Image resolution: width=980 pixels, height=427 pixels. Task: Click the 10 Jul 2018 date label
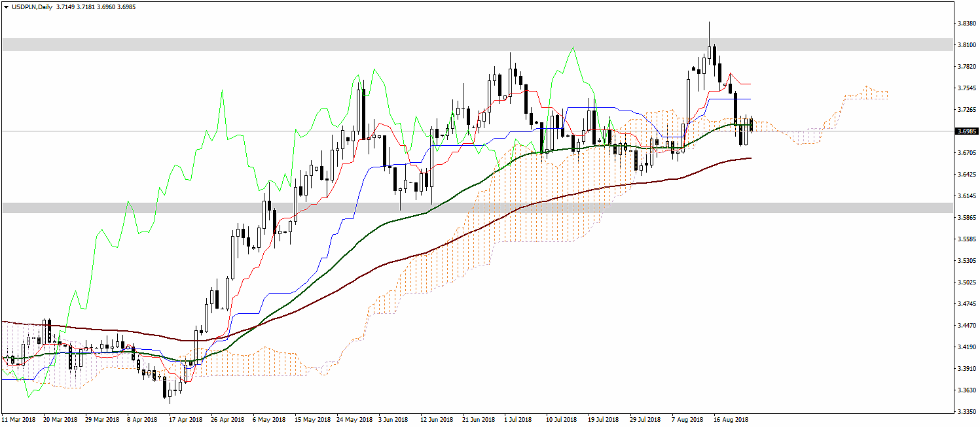tap(562, 419)
